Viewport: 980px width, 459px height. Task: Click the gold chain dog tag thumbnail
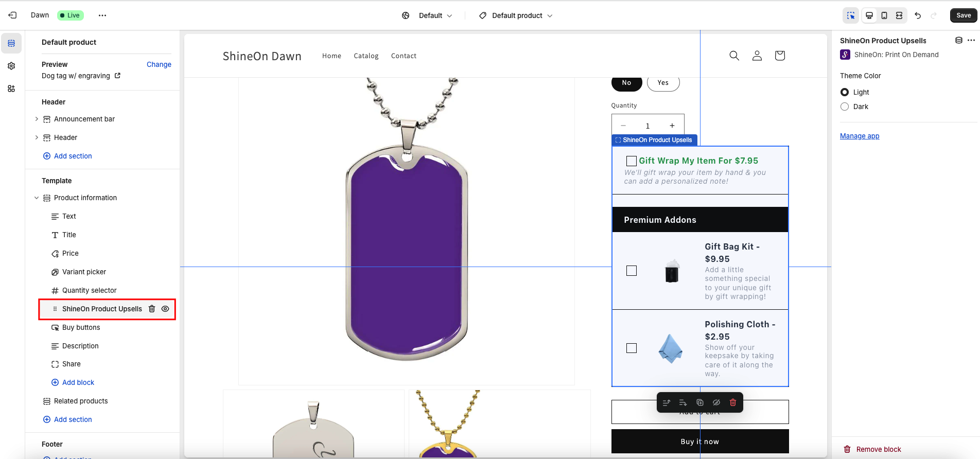pos(499,424)
